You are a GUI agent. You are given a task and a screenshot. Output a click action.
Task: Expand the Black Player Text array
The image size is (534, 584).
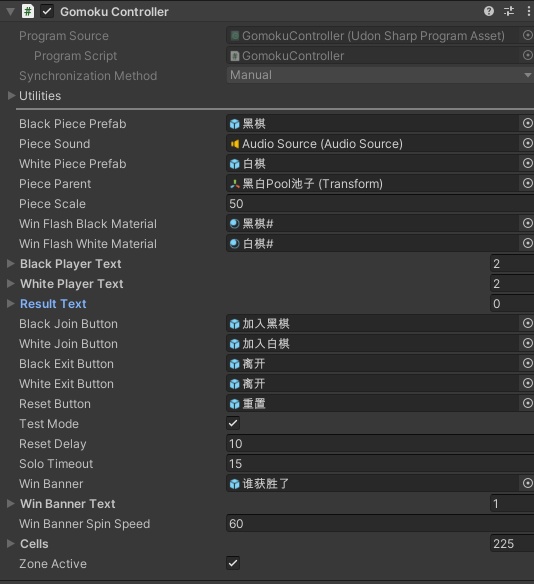tap(11, 264)
